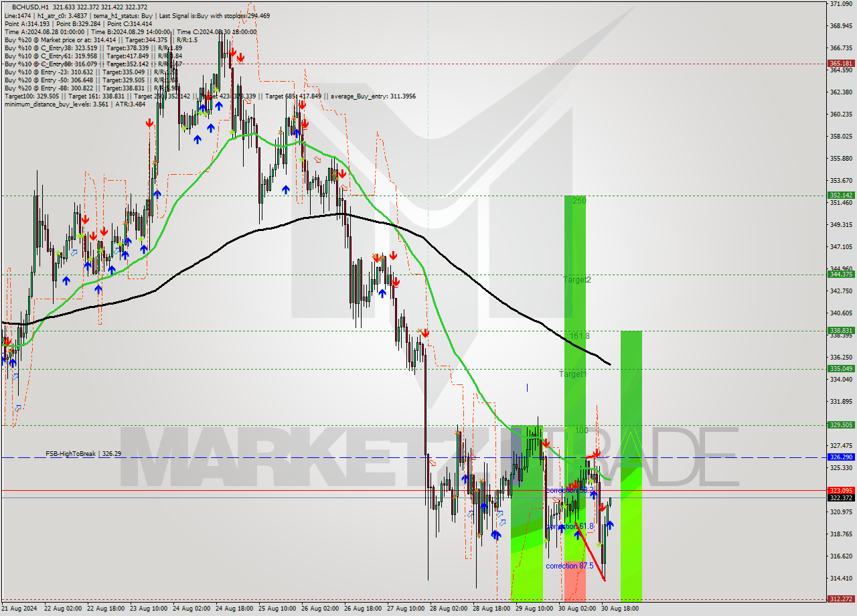Select the Point A:314.193 info line
Screen dimensions: 857x616
coord(78,23)
